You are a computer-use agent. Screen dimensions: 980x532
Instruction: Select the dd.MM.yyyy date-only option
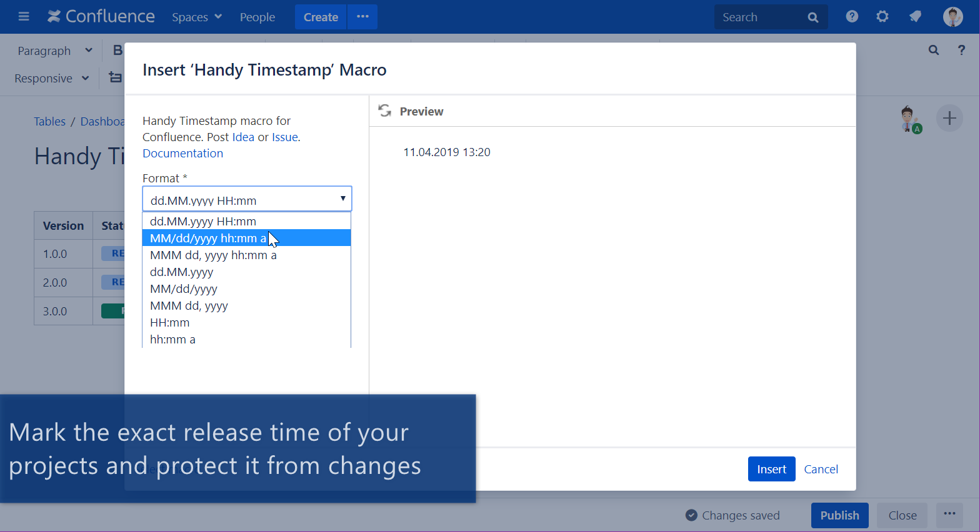coord(246,272)
